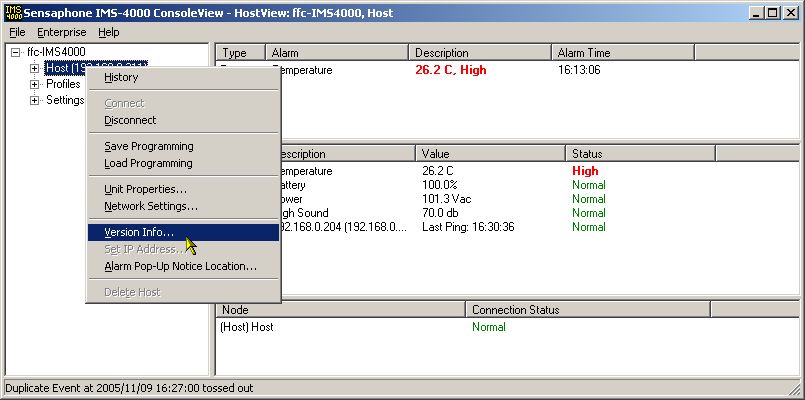805x400 pixels.
Task: Expand the Settings tree node
Action: (34, 100)
